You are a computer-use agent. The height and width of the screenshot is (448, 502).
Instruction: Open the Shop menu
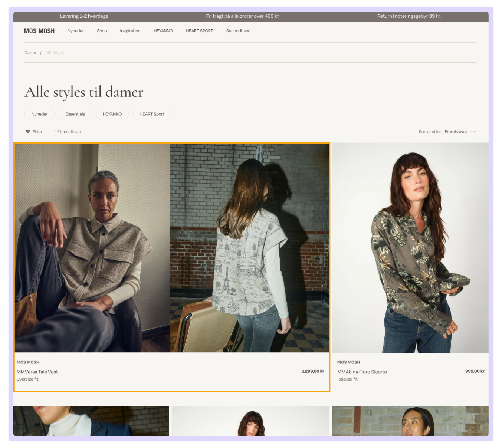point(102,31)
